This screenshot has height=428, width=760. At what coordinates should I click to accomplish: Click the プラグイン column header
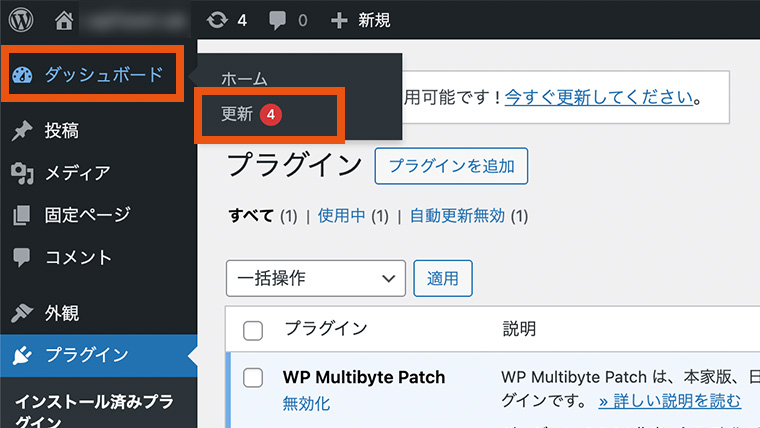pyautogui.click(x=326, y=329)
